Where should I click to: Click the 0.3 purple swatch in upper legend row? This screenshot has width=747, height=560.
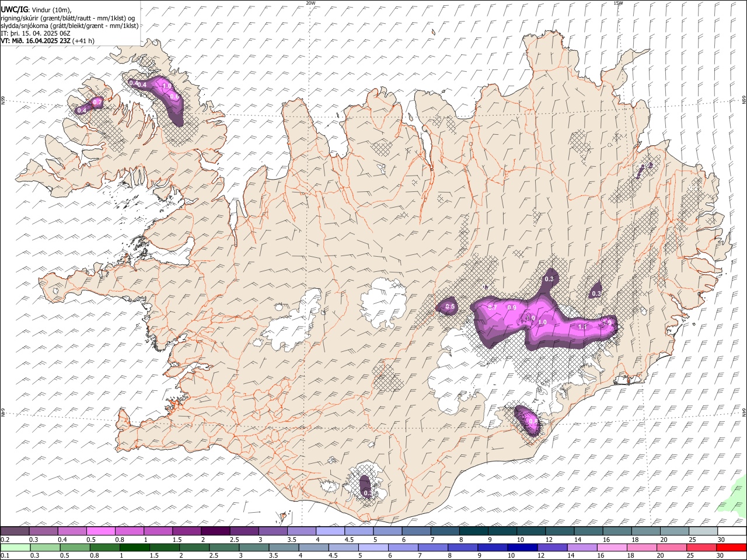tap(43, 531)
